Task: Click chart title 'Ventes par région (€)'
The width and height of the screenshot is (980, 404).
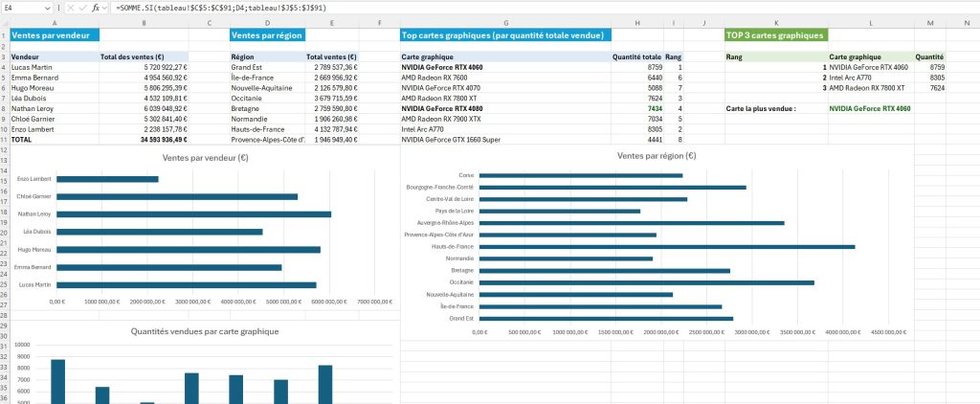Action: 657,156
